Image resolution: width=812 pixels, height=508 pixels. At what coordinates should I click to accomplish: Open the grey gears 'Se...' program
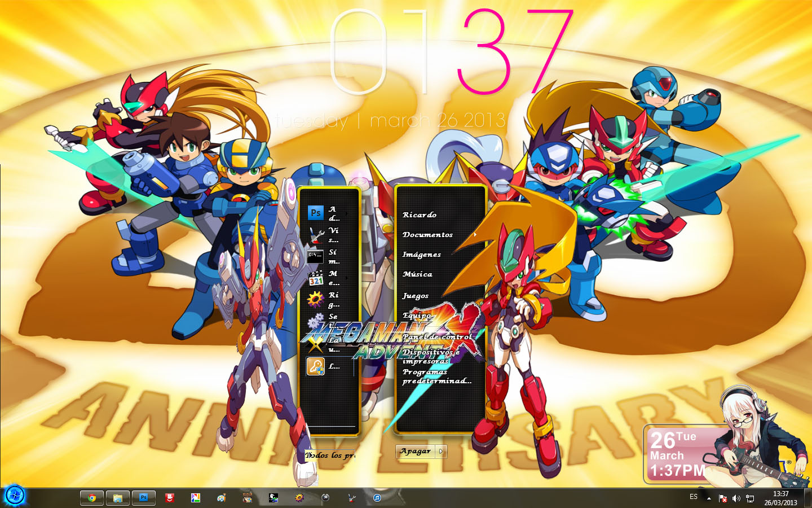tap(316, 321)
